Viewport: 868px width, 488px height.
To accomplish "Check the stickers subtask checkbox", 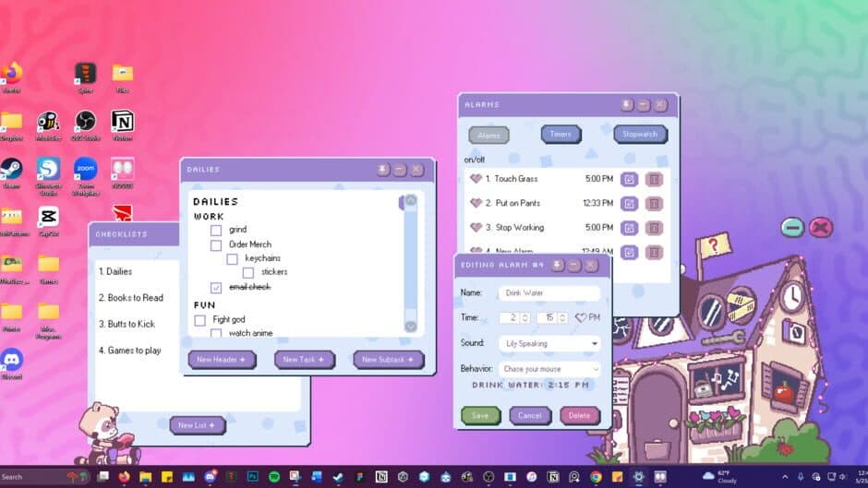I will (248, 272).
